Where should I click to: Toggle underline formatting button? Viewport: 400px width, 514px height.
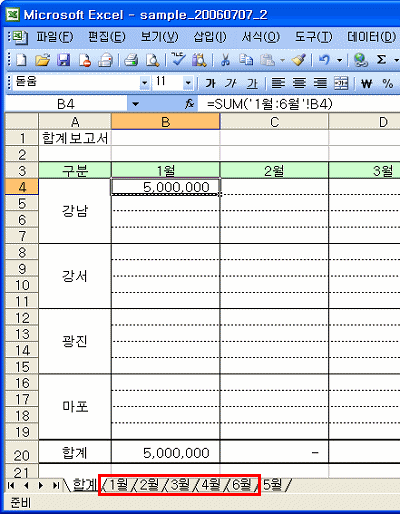[252, 83]
